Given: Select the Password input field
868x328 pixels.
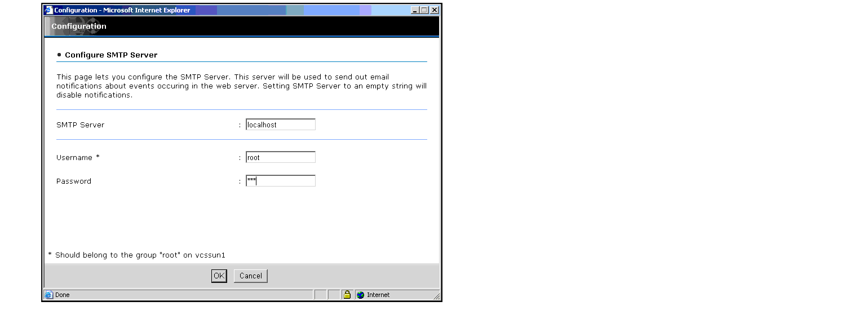Looking at the screenshot, I should 280,181.
